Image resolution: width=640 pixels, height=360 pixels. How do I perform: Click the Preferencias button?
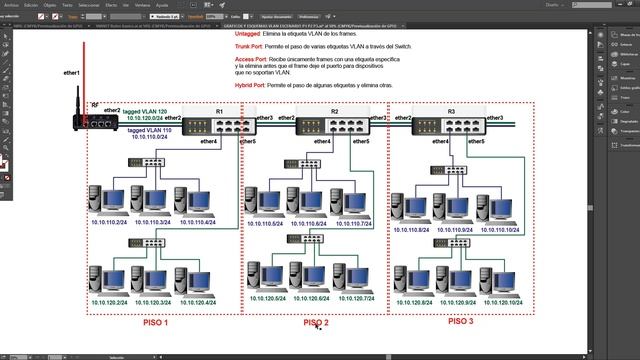309,17
